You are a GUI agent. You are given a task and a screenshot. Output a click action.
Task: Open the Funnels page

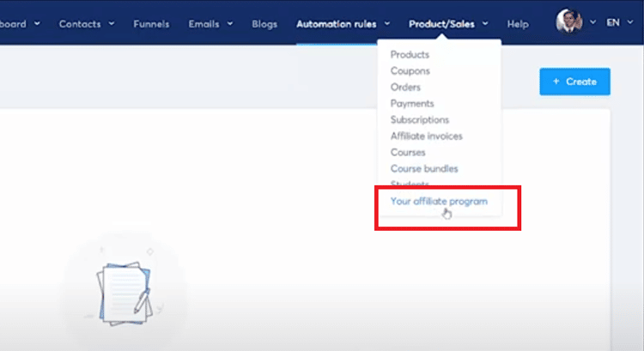pyautogui.click(x=151, y=24)
